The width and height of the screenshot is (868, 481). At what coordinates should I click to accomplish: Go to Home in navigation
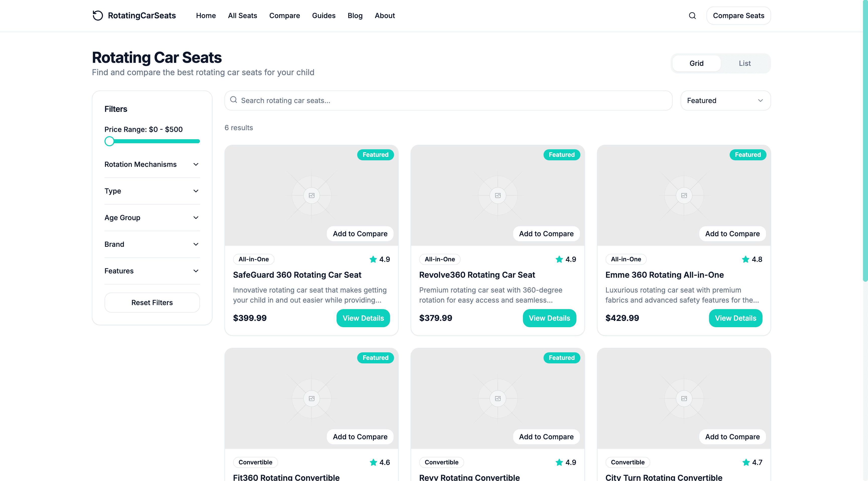[x=206, y=16]
